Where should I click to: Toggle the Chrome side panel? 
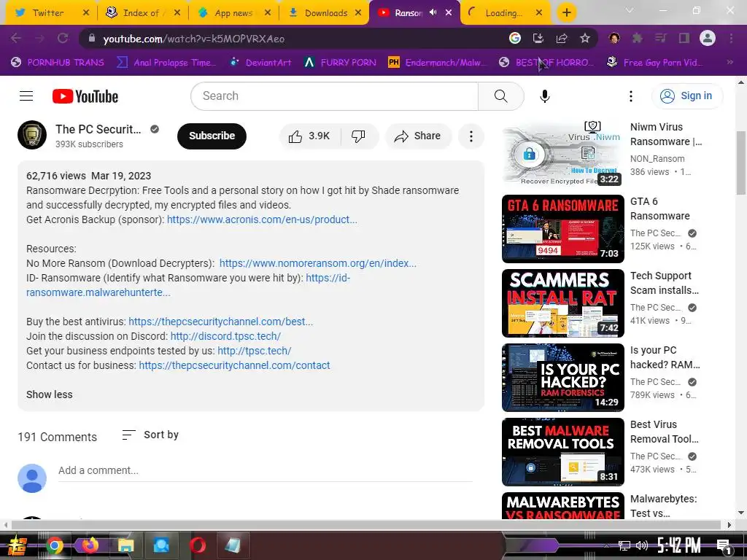click(x=684, y=38)
